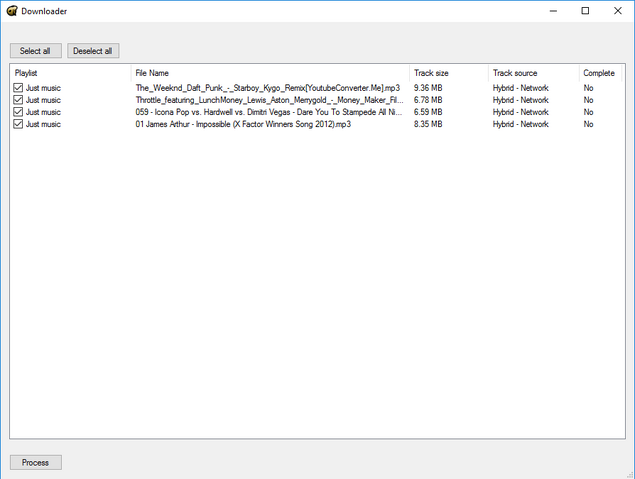Click the Select all button
Screen dimensions: 635x479
pos(36,51)
